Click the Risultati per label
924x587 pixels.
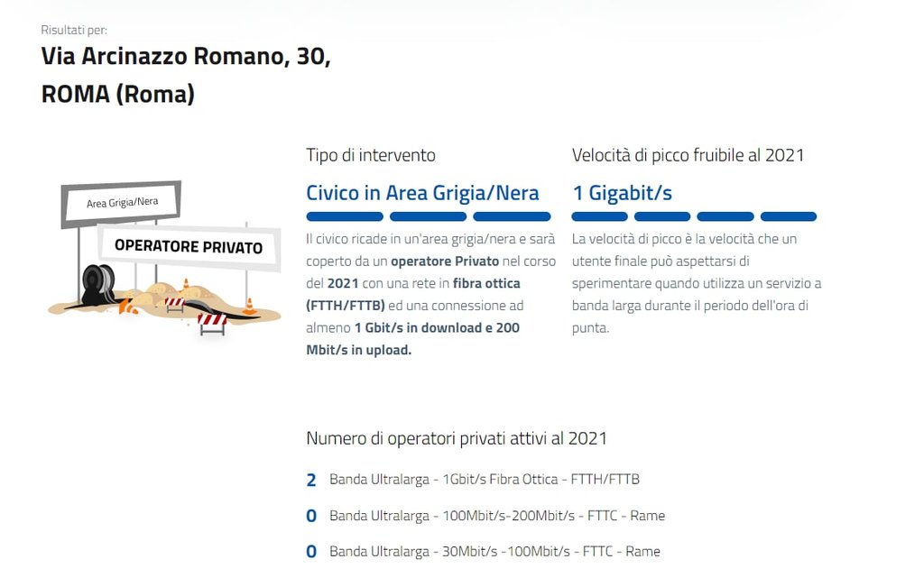74,30
